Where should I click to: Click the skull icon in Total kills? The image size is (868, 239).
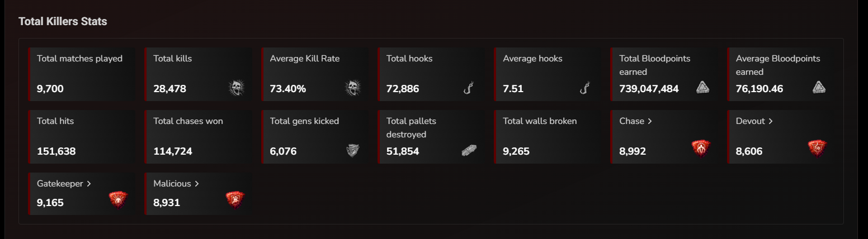pos(237,88)
